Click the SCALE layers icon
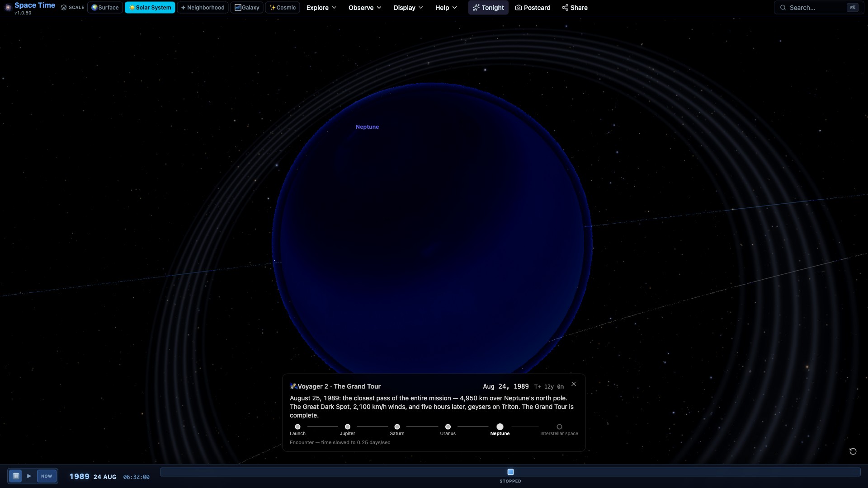Screen dimensions: 868x488 click(64, 8)
